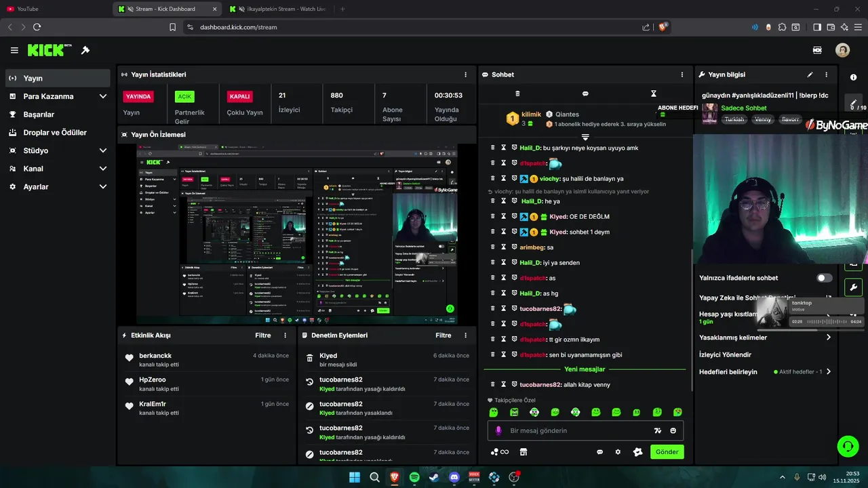This screenshot has height=488, width=868.
Task: Click the Turkish tag
Action: point(734,119)
